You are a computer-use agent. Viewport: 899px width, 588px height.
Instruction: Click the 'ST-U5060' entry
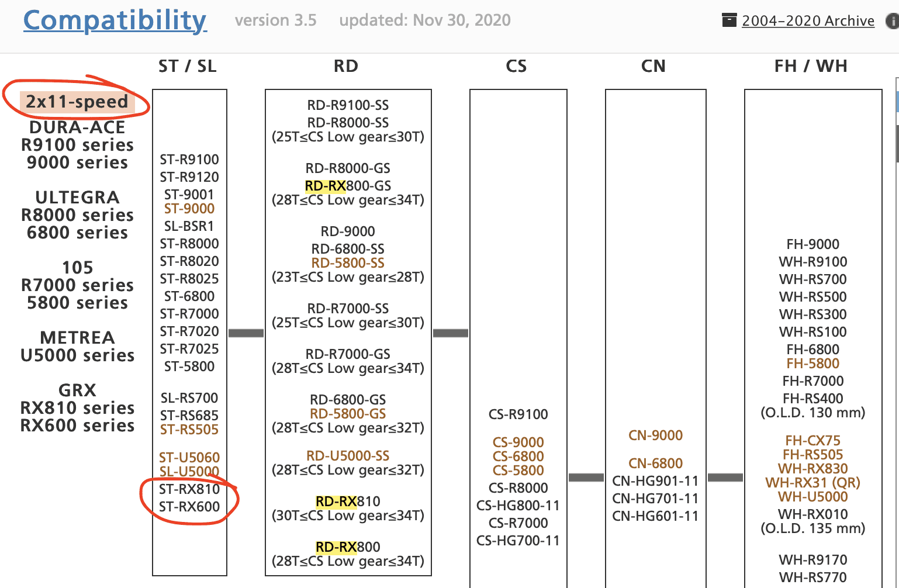189,458
